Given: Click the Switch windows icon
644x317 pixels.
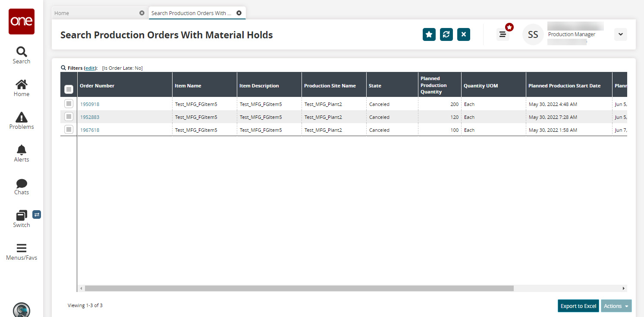Looking at the screenshot, I should click(21, 215).
